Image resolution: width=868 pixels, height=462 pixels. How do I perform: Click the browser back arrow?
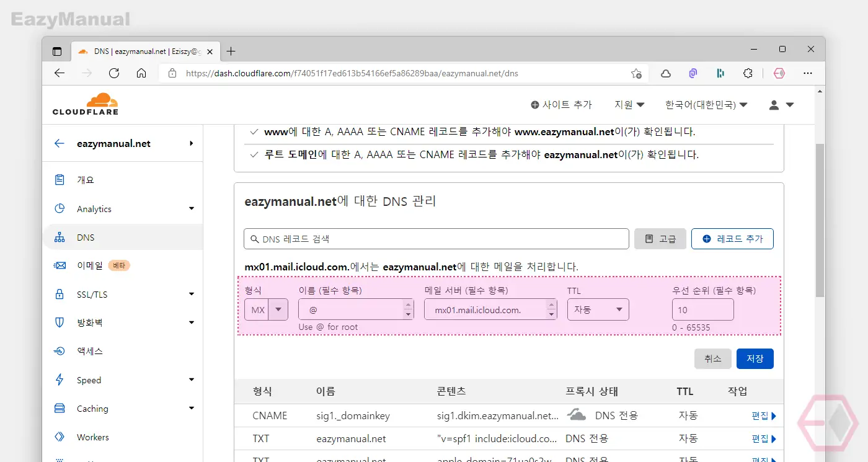[60, 73]
